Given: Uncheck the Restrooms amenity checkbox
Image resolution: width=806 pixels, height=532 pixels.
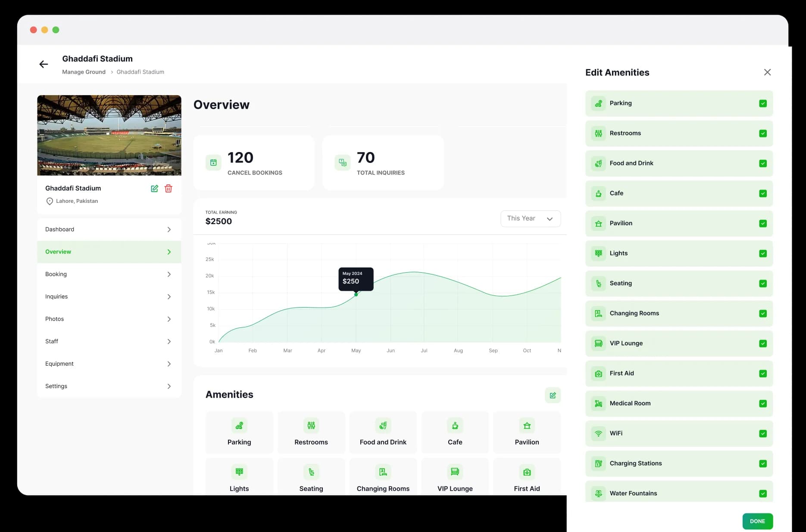Looking at the screenshot, I should (x=763, y=134).
